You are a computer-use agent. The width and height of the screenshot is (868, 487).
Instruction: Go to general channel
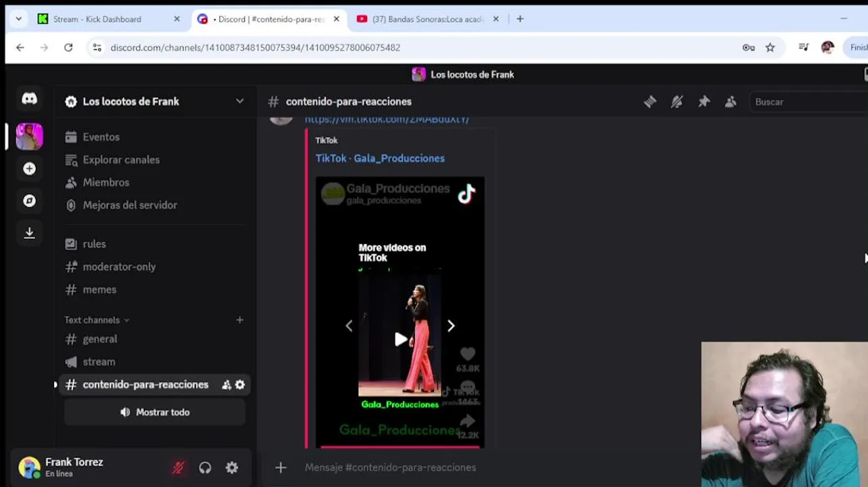coord(154,339)
